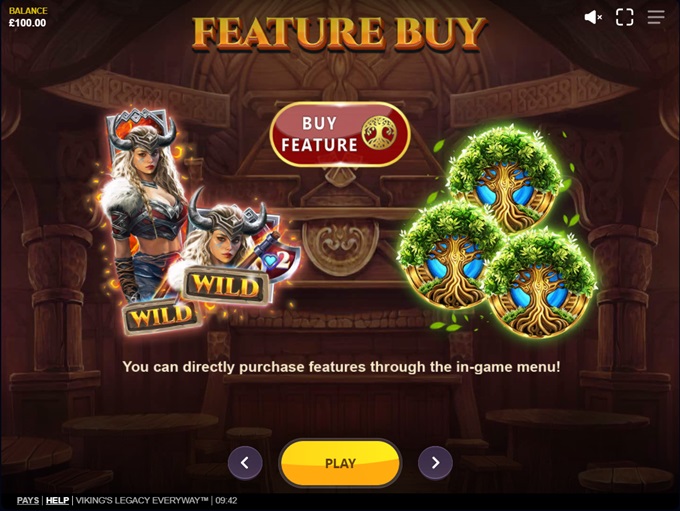Viewport: 680px width, 511px height.
Task: Click the tall Viking woman wild symbol
Action: point(143,208)
